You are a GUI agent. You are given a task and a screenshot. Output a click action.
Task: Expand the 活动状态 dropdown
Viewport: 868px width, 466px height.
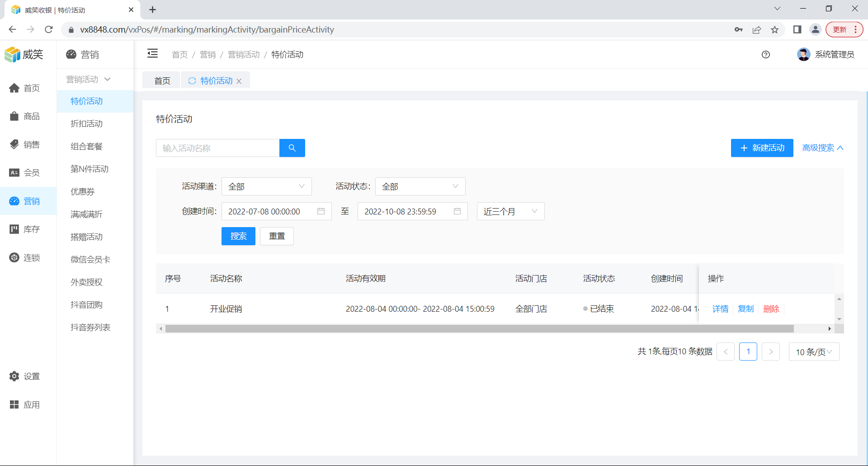tap(420, 186)
